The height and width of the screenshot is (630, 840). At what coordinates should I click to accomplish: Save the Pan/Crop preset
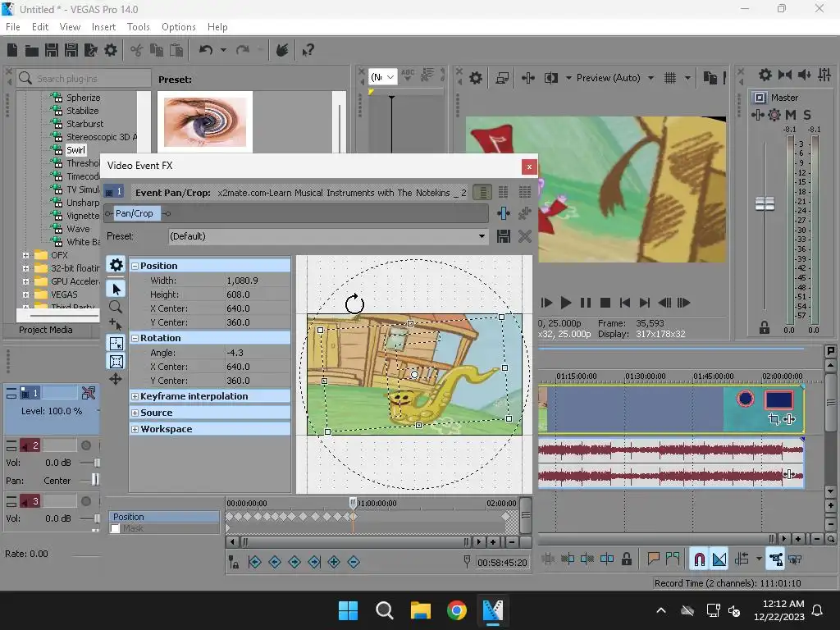coord(503,236)
